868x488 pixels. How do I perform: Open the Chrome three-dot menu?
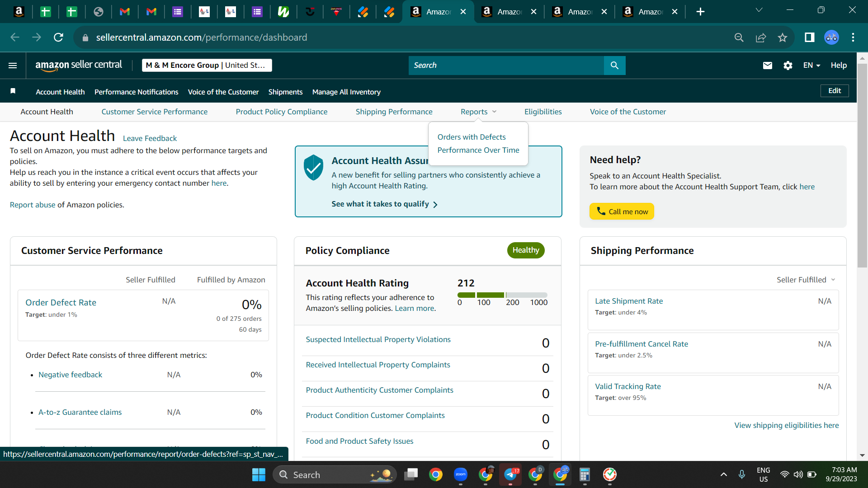(853, 38)
